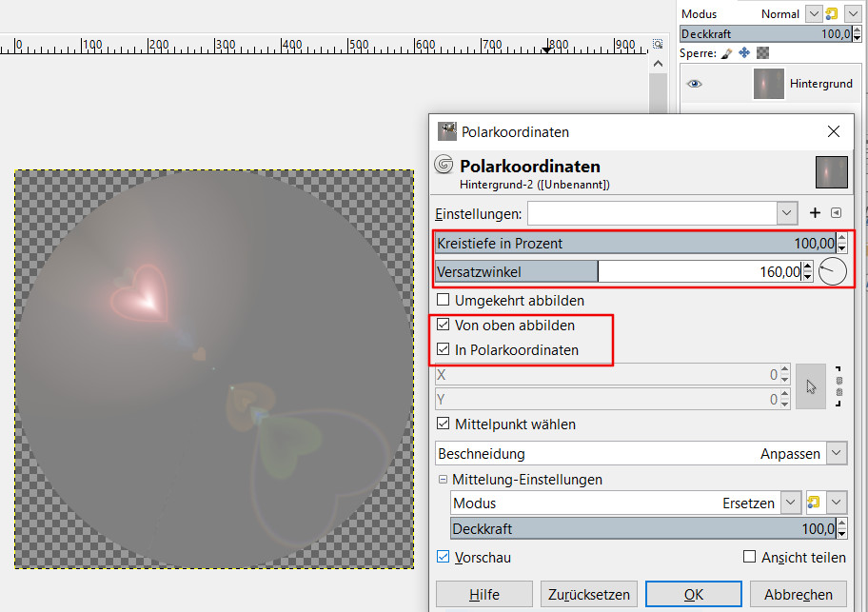868x612 pixels.
Task: Click the paint-lock pixels brush icon
Action: tap(727, 53)
